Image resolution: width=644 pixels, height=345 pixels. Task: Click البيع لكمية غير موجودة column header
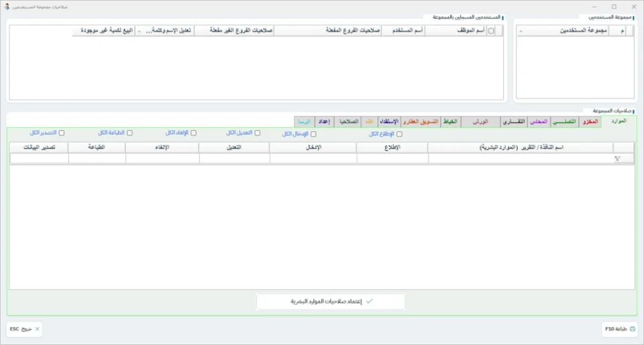click(x=105, y=31)
